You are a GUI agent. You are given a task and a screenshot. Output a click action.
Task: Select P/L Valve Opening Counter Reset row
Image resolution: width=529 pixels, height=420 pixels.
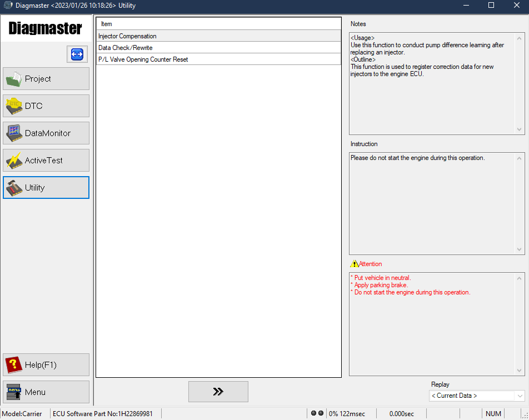coord(218,59)
